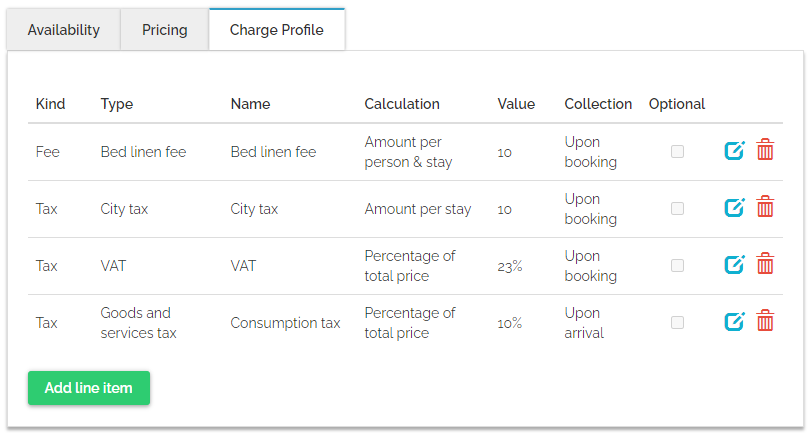
Task: Delete the VAT line item
Action: point(765,265)
